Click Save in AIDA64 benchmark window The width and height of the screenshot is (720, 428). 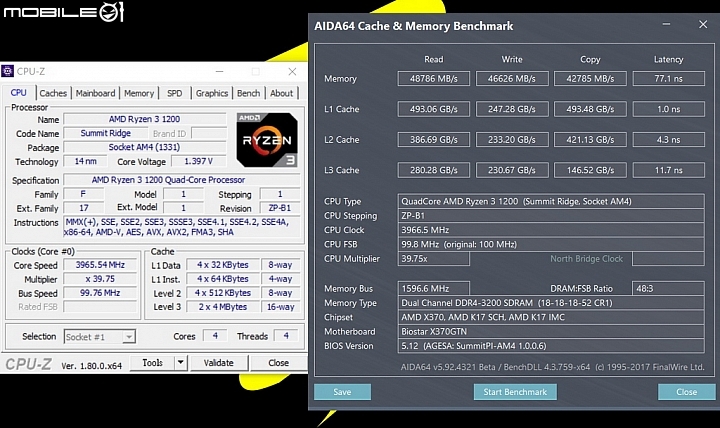coord(342,392)
